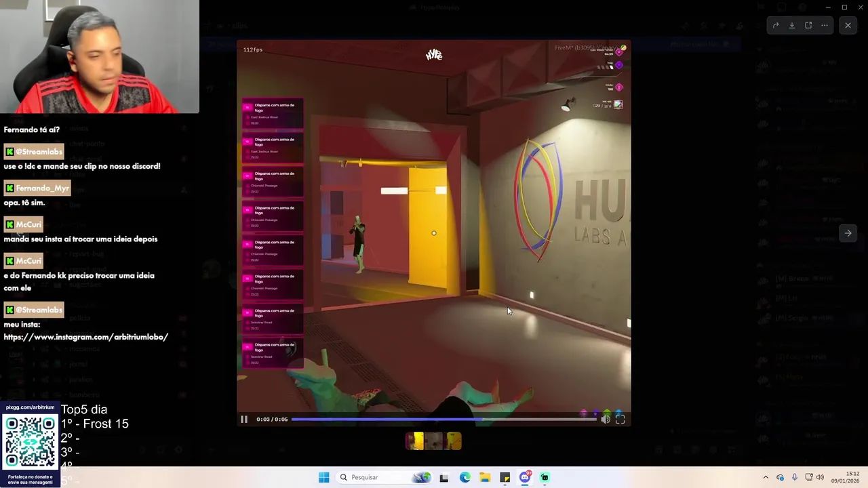Click the forward share arrow icon
Viewport: 868px width, 488px height.
click(776, 25)
